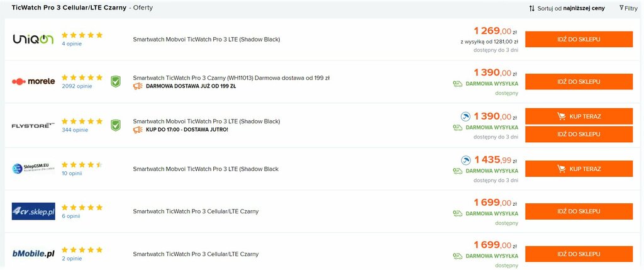Click megaphone promo icon in Flystore row
Image resolution: width=644 pixels, height=270 pixels.
(138, 130)
